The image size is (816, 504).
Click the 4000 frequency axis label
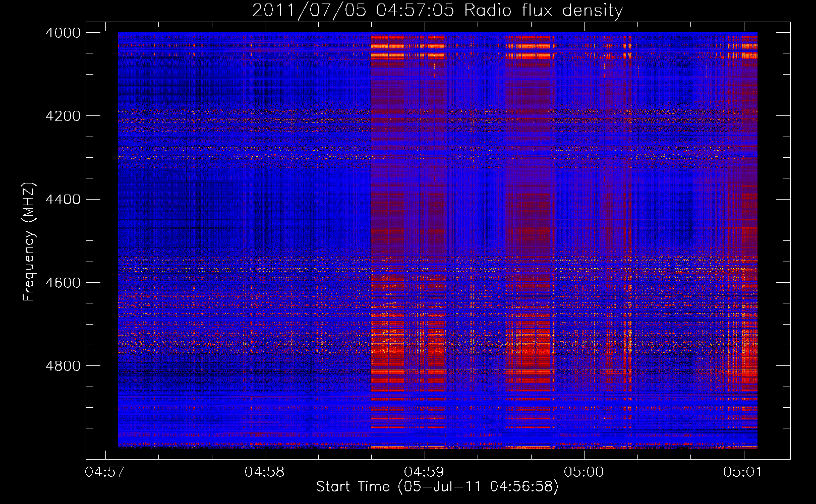pyautogui.click(x=63, y=33)
